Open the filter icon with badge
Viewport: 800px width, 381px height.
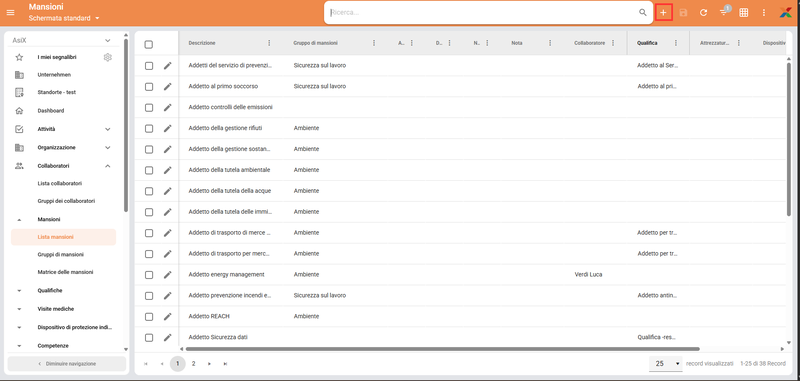pyautogui.click(x=724, y=12)
